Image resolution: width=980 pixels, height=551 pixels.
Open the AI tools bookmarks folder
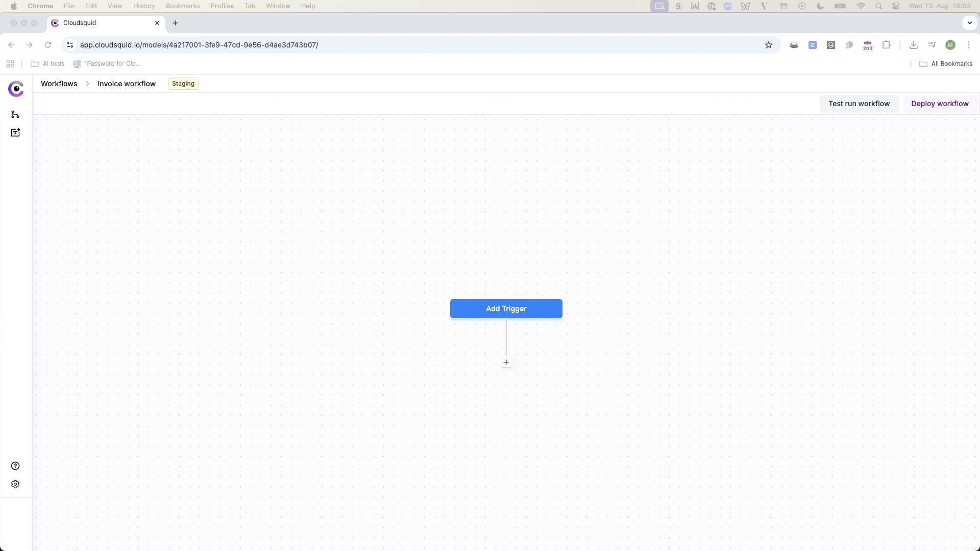point(48,64)
